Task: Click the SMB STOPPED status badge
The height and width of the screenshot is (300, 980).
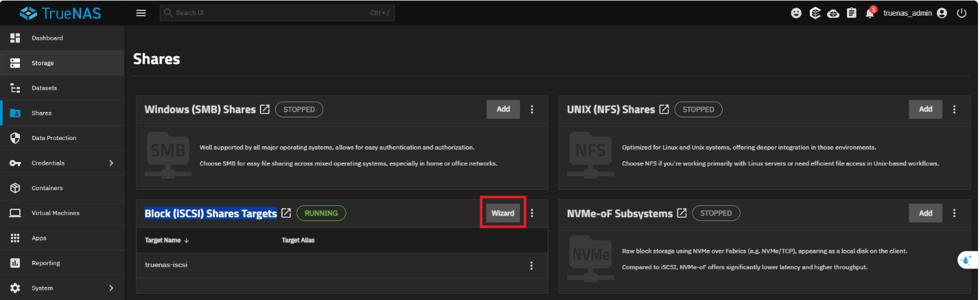Action: [299, 109]
